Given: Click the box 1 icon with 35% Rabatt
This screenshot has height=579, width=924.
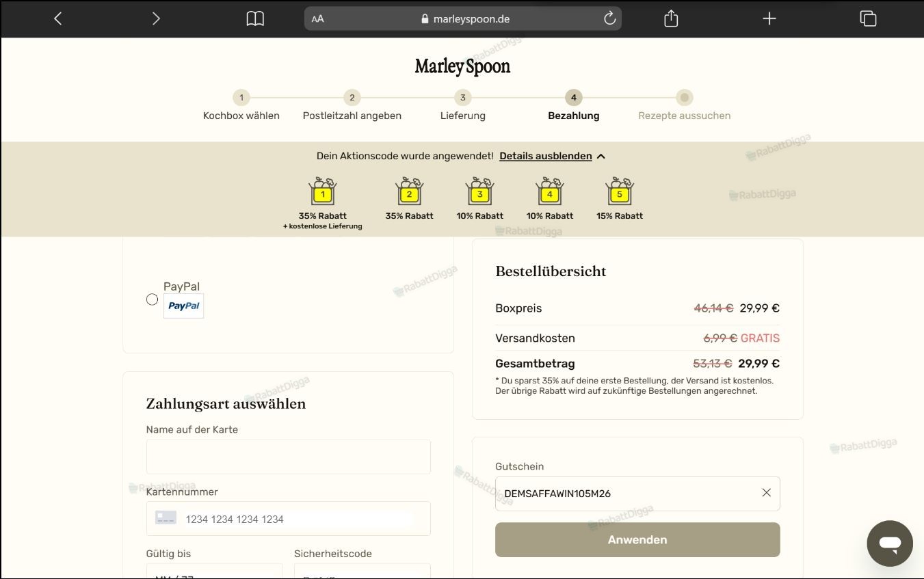Looking at the screenshot, I should coord(322,191).
